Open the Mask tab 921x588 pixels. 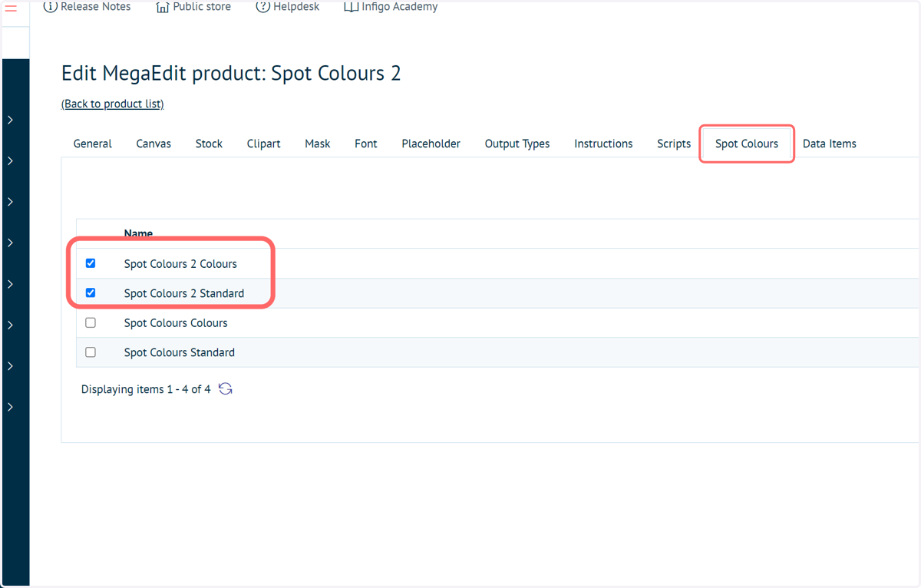[318, 144]
